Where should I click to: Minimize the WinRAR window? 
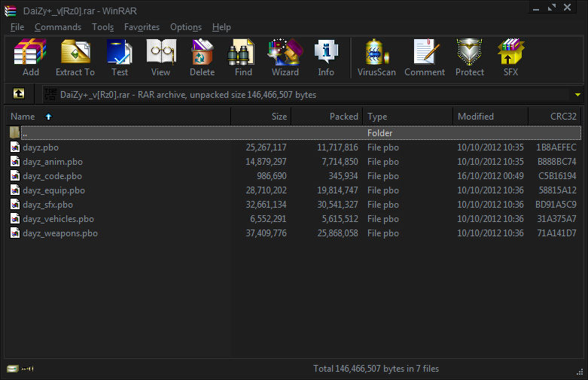click(x=536, y=8)
